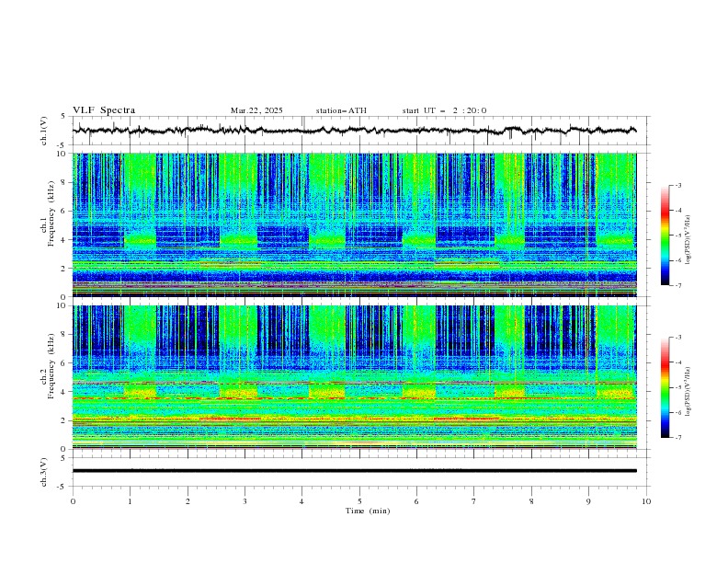
Task: Click the "Time (min)" x-axis label
Action: coord(368,511)
